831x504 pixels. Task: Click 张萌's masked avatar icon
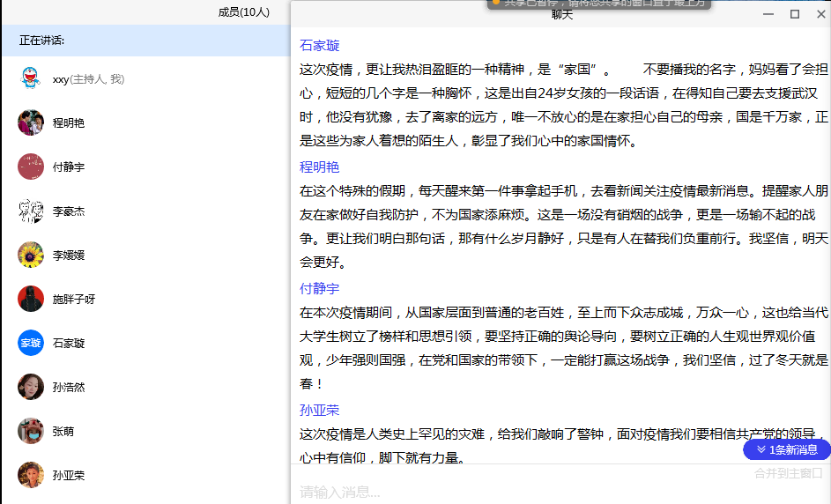pyautogui.click(x=31, y=431)
